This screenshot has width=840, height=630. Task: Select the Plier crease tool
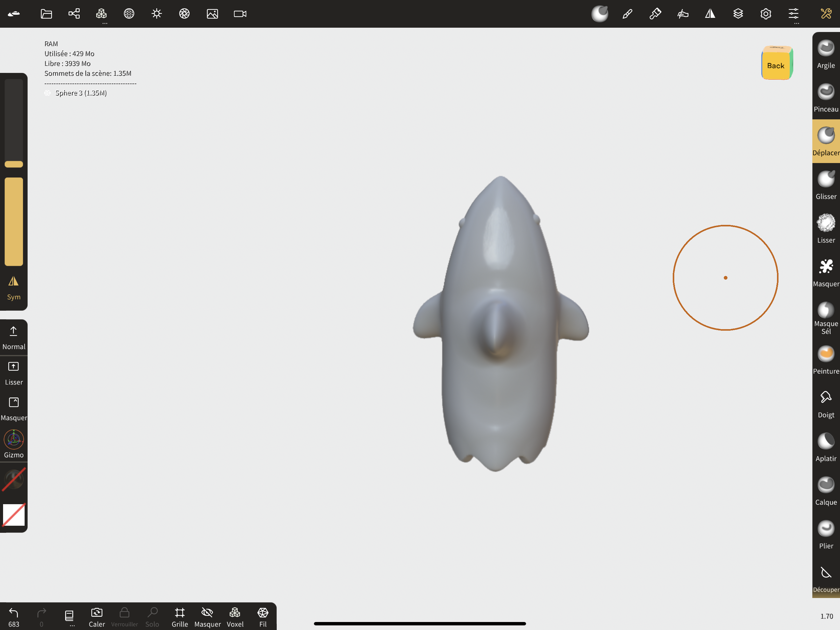tap(826, 535)
